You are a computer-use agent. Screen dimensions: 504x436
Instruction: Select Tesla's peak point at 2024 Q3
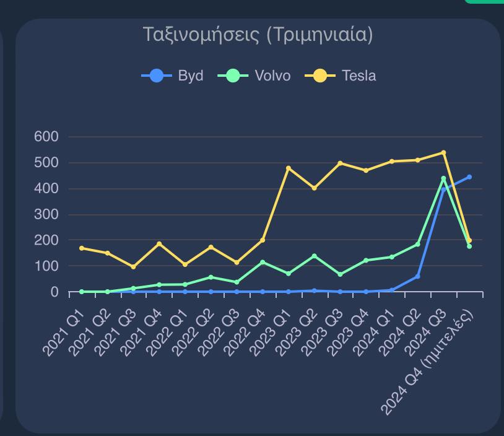pos(443,152)
